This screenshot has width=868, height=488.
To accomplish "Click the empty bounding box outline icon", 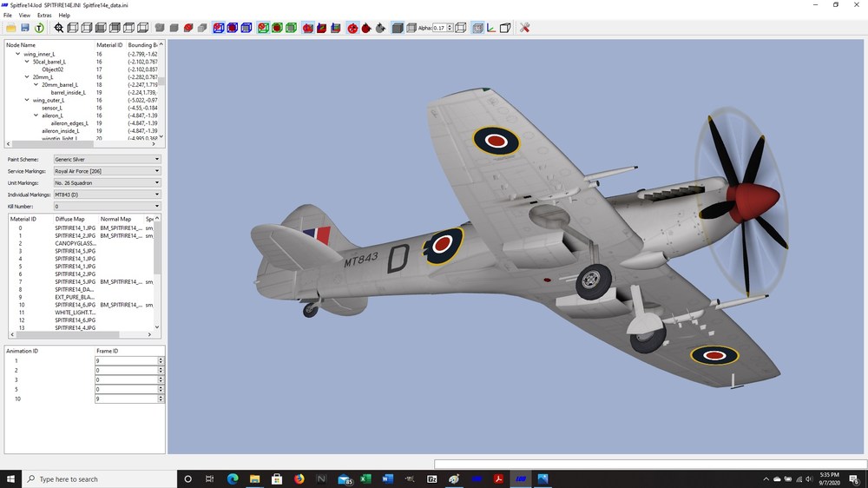I will (505, 28).
